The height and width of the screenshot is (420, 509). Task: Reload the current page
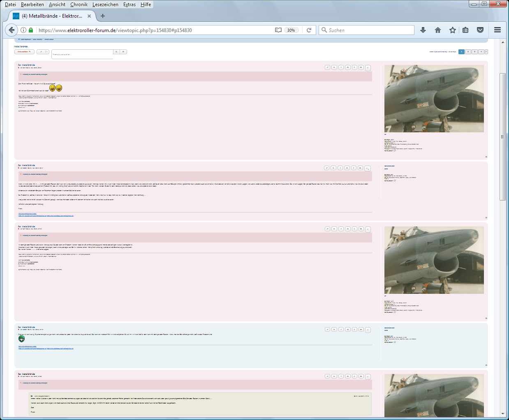coord(309,30)
